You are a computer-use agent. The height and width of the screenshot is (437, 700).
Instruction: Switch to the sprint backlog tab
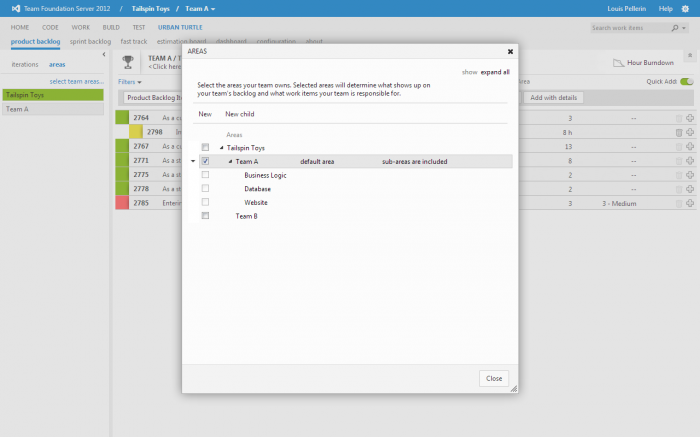click(90, 42)
